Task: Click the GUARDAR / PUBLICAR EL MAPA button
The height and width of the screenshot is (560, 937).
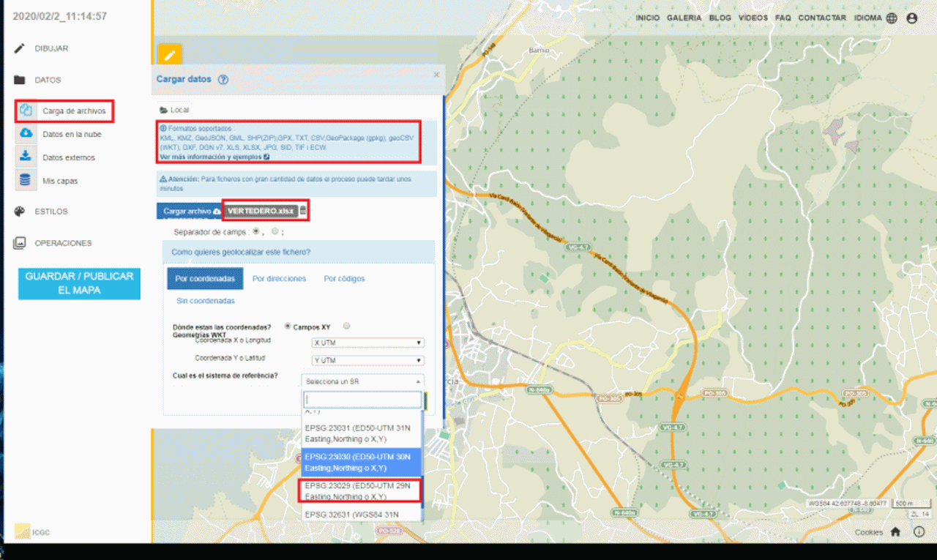Action: click(78, 284)
